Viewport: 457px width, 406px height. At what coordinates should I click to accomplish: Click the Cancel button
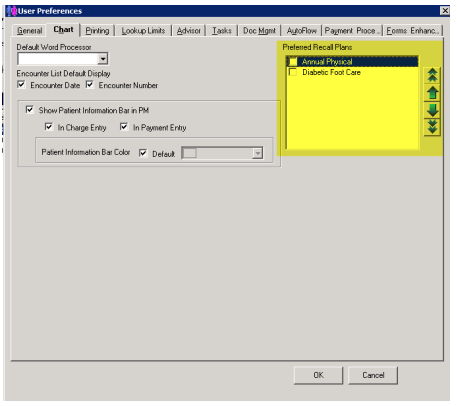click(x=373, y=375)
